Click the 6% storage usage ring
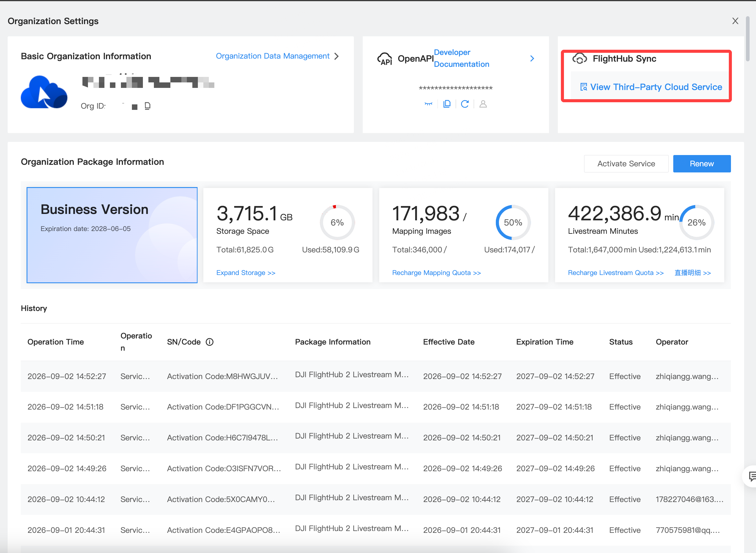The image size is (756, 553). pos(337,222)
